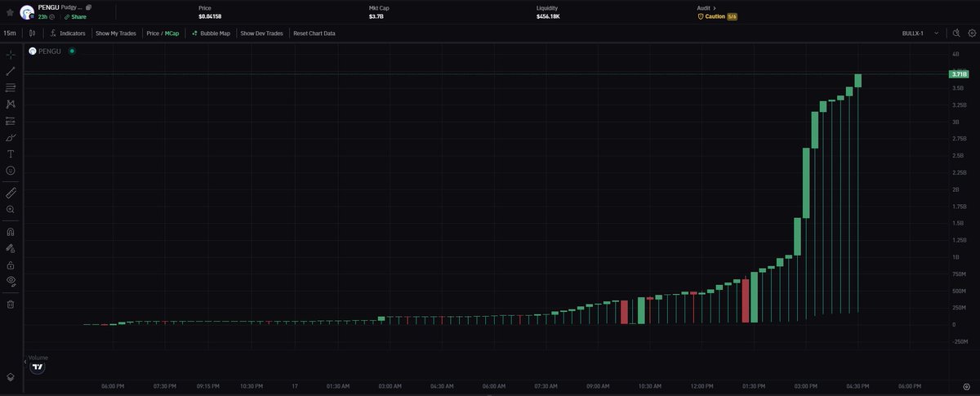
Task: Click the Caution 5/6 audit badge
Action: tap(716, 16)
